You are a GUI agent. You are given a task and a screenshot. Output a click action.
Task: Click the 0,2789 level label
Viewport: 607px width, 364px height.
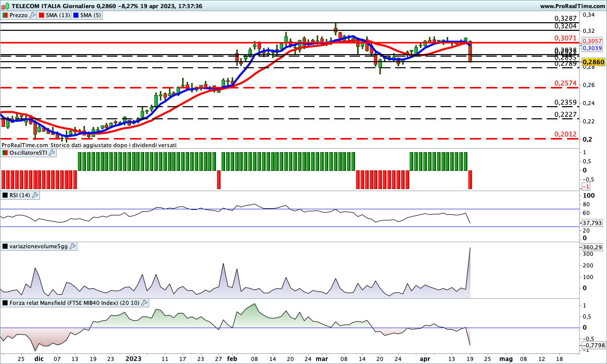pos(565,64)
